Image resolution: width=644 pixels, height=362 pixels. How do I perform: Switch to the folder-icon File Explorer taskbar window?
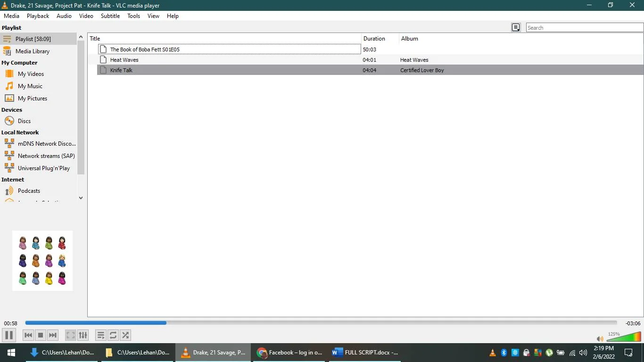point(137,353)
